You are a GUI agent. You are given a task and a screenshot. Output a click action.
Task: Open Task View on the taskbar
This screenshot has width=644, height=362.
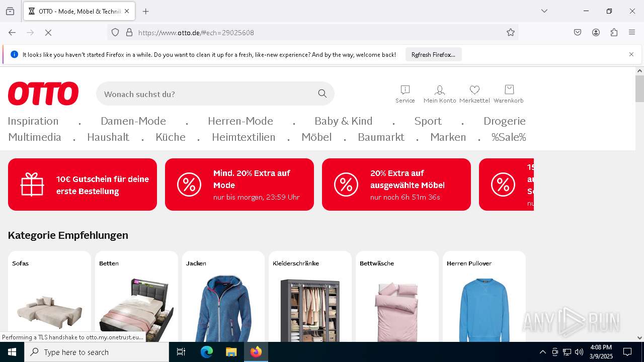point(181,352)
